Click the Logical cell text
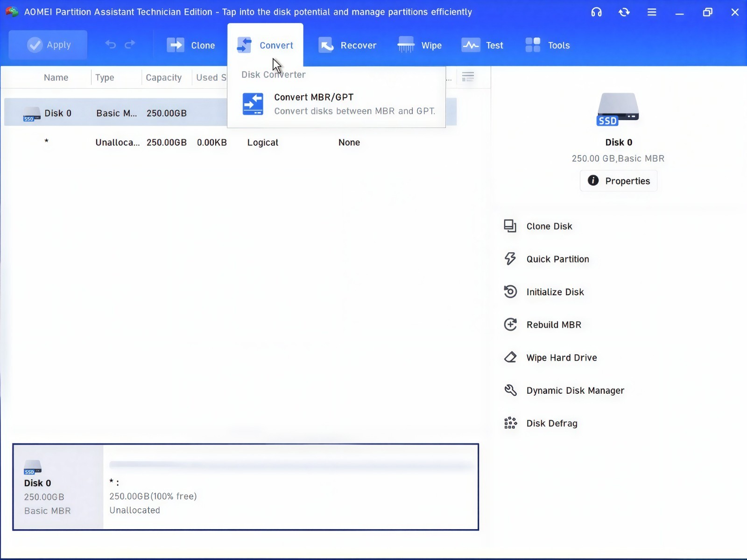The height and width of the screenshot is (560, 747). pos(263,142)
